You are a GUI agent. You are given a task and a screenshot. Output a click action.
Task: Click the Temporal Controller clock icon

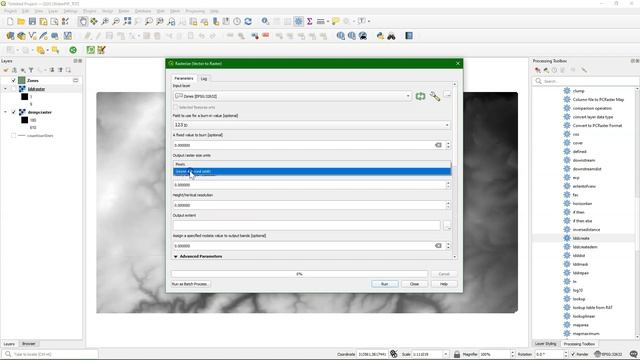click(x=237, y=21)
